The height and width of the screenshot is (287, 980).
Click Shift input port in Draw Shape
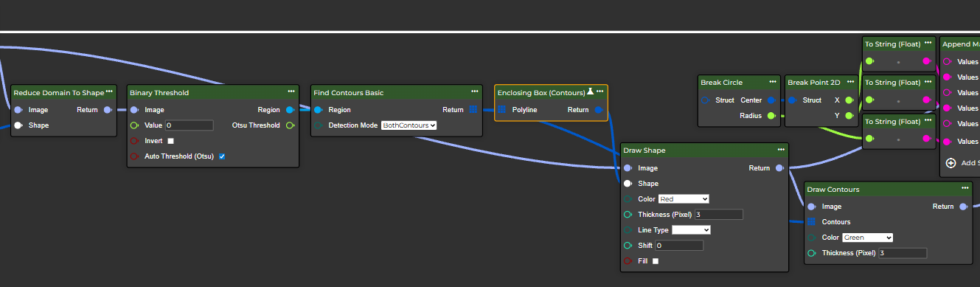tap(628, 246)
